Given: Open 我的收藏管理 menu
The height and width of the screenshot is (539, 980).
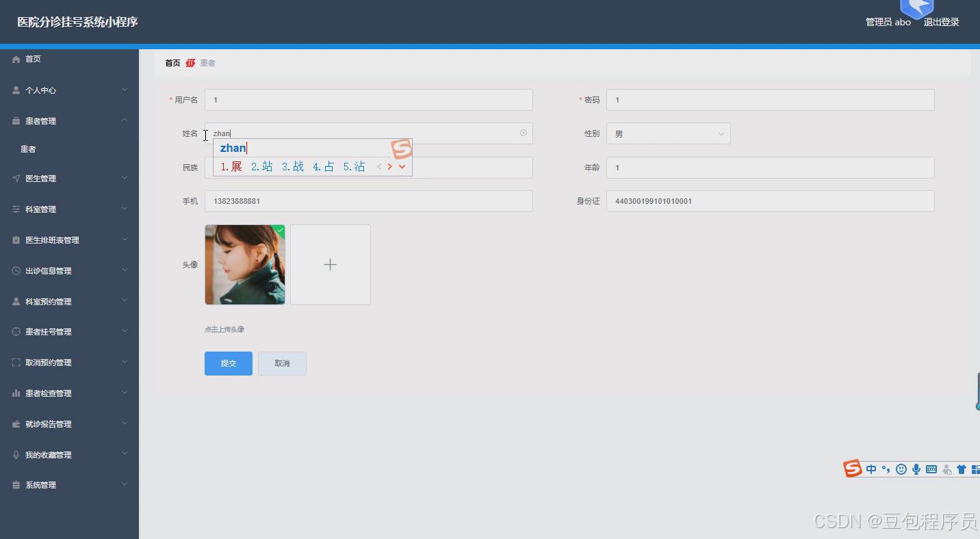Looking at the screenshot, I should (69, 455).
